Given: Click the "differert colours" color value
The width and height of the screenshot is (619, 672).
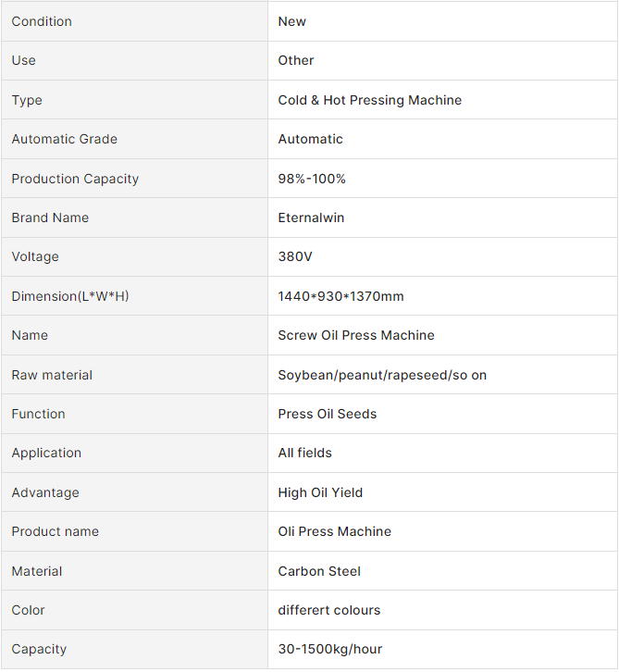Looking at the screenshot, I should click(x=328, y=610).
